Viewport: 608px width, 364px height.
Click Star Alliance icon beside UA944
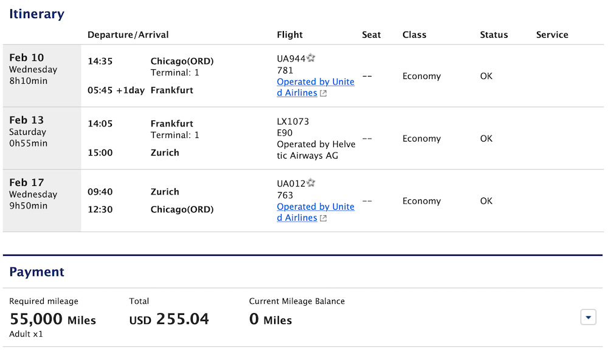pos(311,59)
